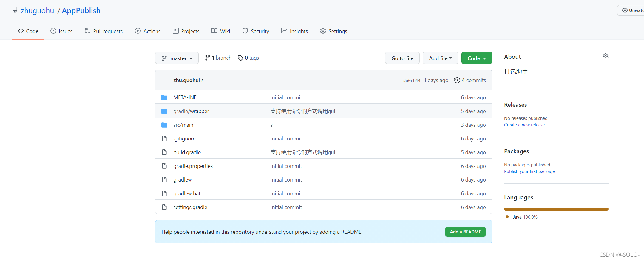The image size is (644, 260).
Task: Click Publish your first package link
Action: coord(529,171)
